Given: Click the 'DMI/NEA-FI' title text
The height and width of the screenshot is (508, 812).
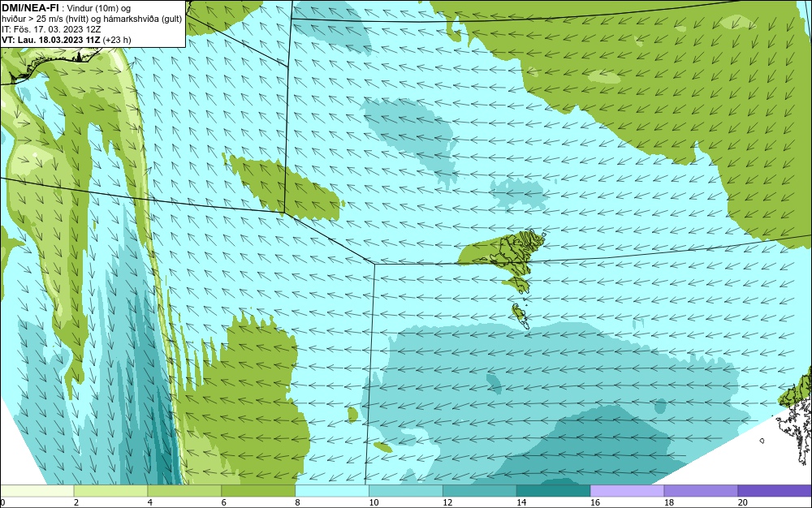Looking at the screenshot, I should (30, 8).
